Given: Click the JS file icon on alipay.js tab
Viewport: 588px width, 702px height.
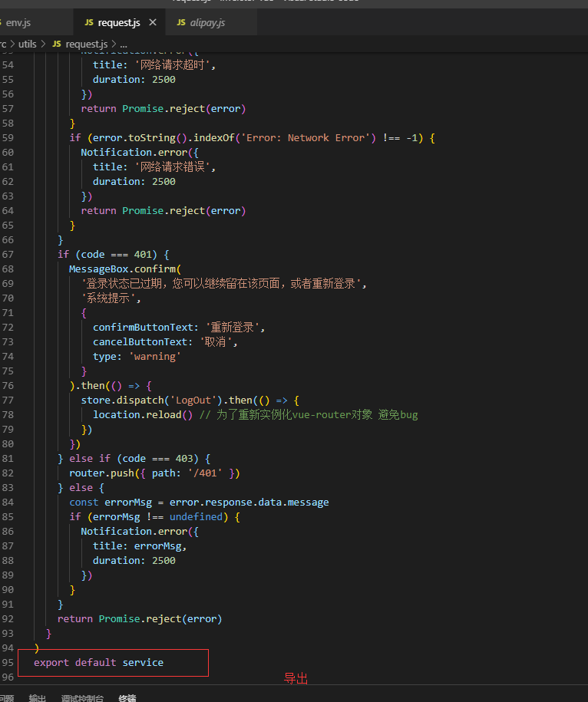Looking at the screenshot, I should (x=181, y=23).
